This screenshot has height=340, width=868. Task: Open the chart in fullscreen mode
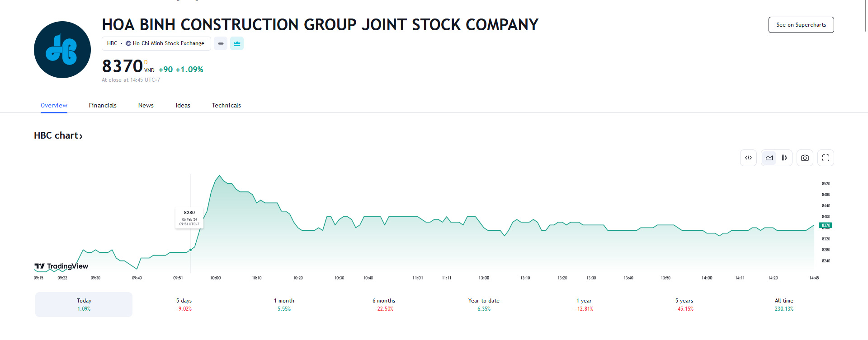click(826, 158)
